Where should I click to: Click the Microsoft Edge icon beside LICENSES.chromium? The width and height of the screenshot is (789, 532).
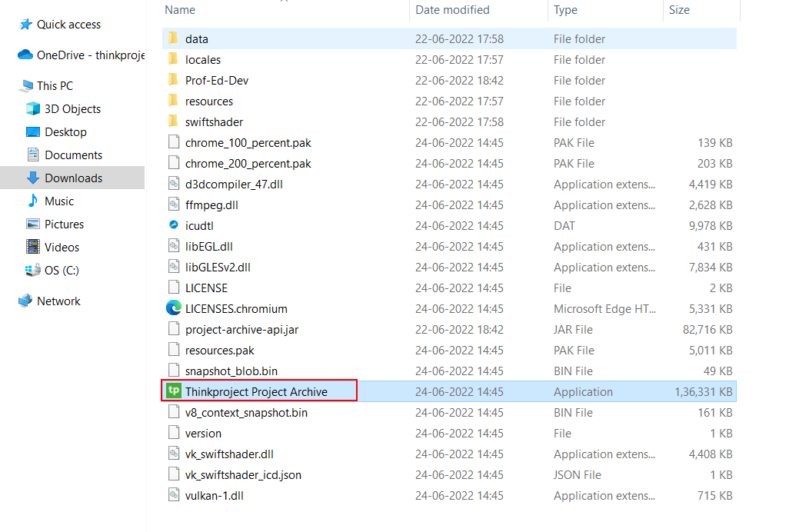pyautogui.click(x=173, y=308)
